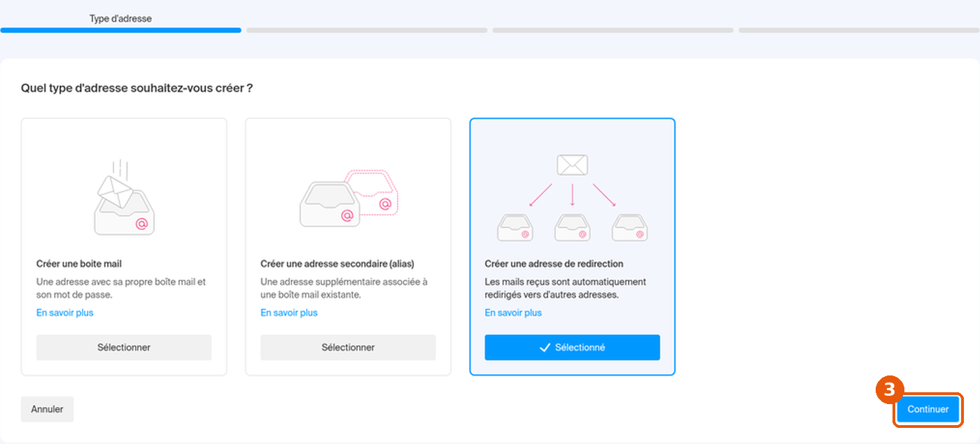
Task: Open 'En savoir plus' under 'Créer une boite mail'
Action: coord(64,313)
